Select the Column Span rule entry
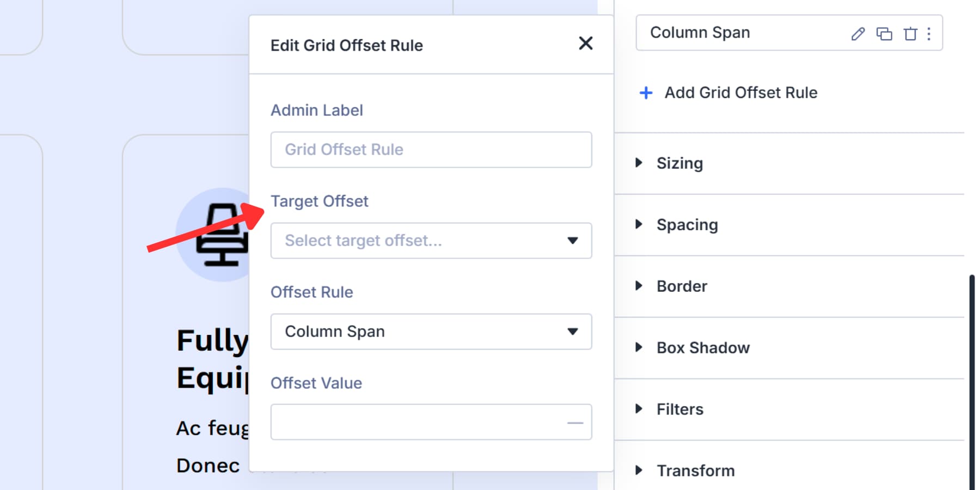Viewport: 980px width, 490px height. pyautogui.click(x=700, y=33)
